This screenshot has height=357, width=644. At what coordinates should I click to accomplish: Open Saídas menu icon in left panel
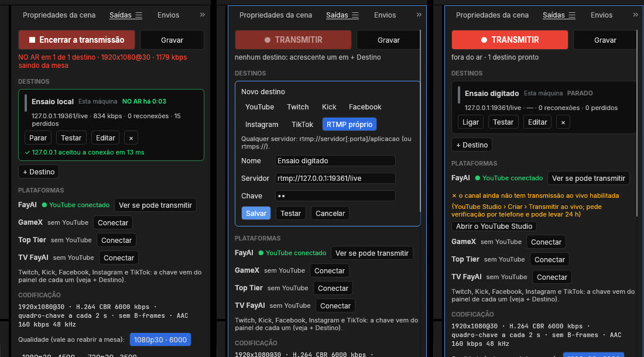[139, 15]
